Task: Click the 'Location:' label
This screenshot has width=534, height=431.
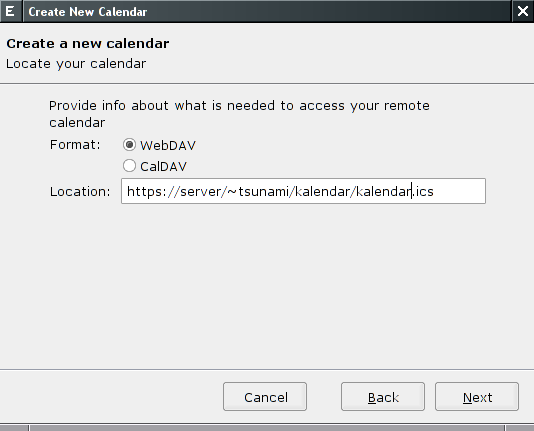Action: 80,192
